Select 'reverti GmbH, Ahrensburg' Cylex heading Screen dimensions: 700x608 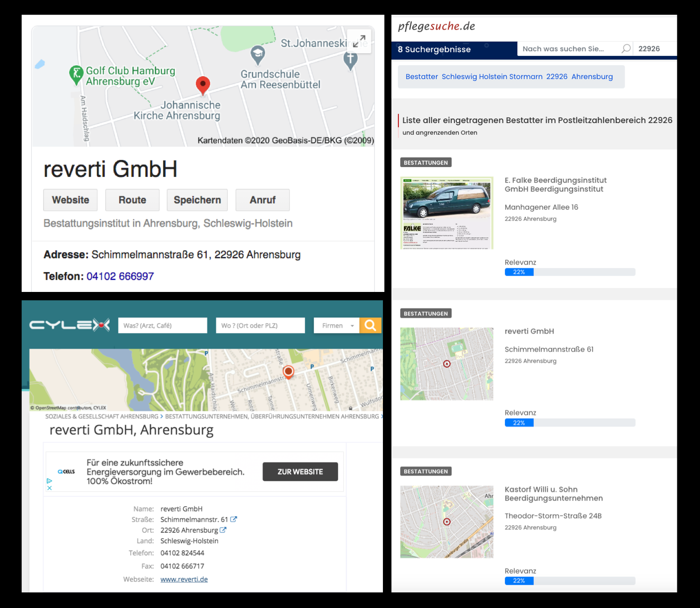[x=132, y=430]
